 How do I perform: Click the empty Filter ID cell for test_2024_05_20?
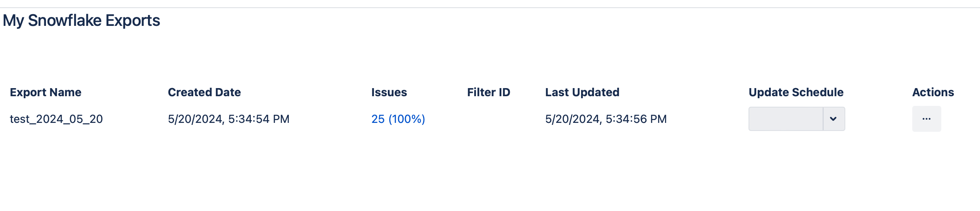point(488,119)
